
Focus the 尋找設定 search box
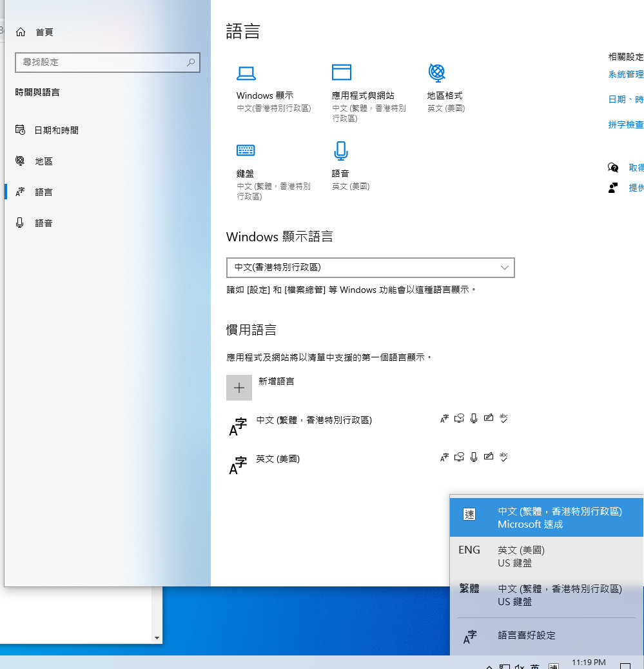coord(108,63)
